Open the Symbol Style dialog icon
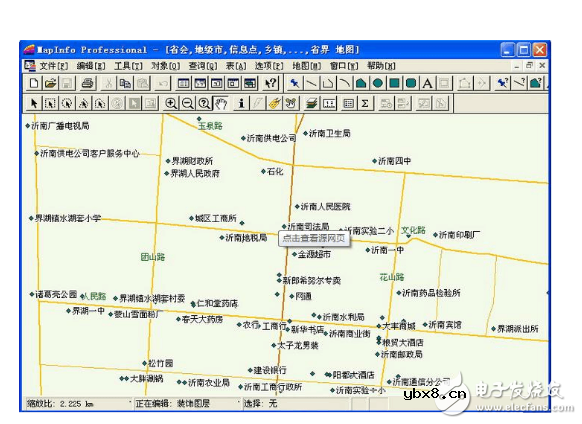 502,83
